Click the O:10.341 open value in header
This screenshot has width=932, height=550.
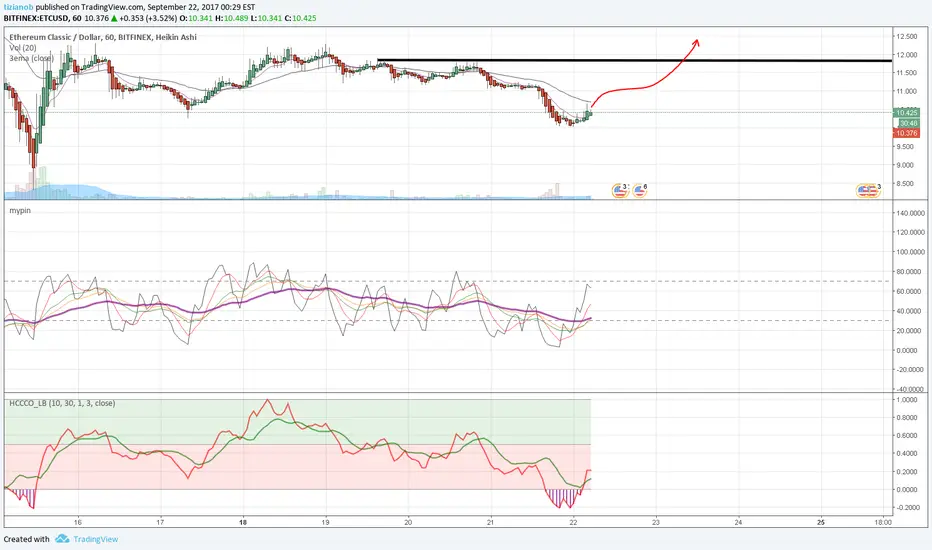tap(196, 18)
